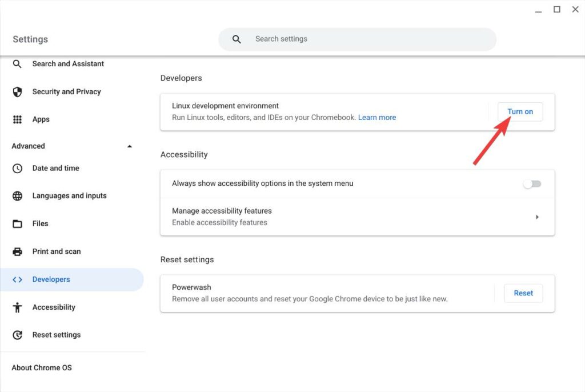Screen dimensions: 585x392
Task: Click the Languages and inputs globe icon
Action: pyautogui.click(x=17, y=195)
